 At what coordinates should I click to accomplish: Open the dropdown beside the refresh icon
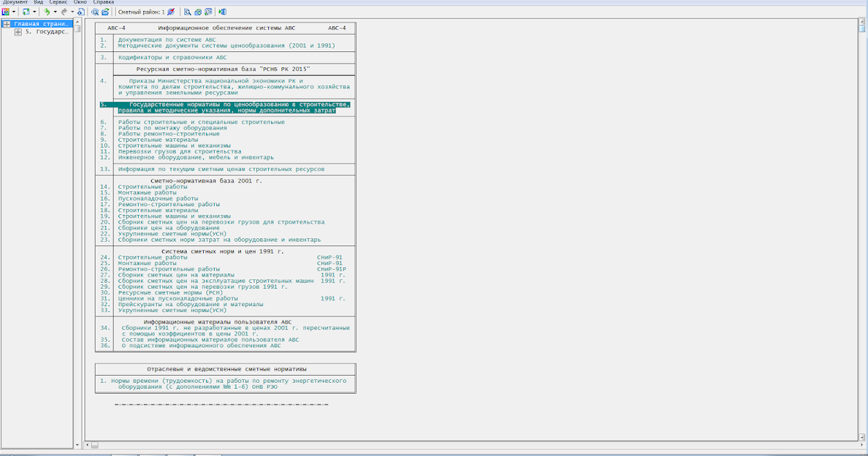35,12
